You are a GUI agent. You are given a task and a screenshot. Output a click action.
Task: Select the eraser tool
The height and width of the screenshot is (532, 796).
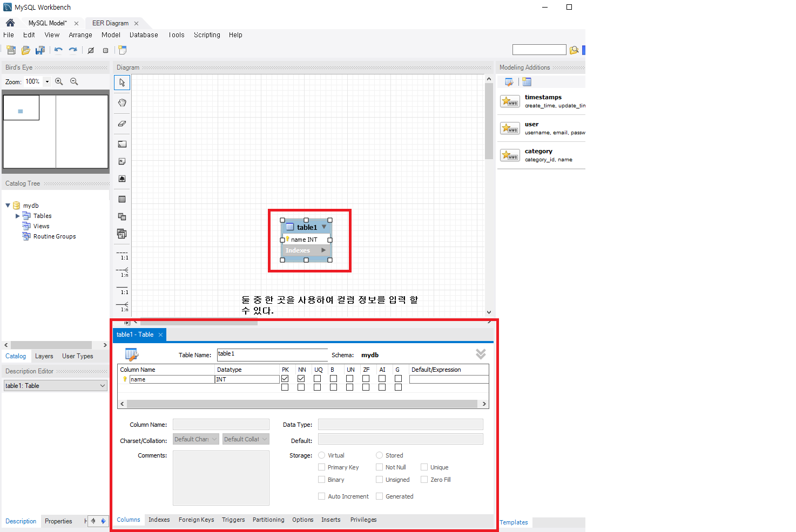(x=122, y=124)
